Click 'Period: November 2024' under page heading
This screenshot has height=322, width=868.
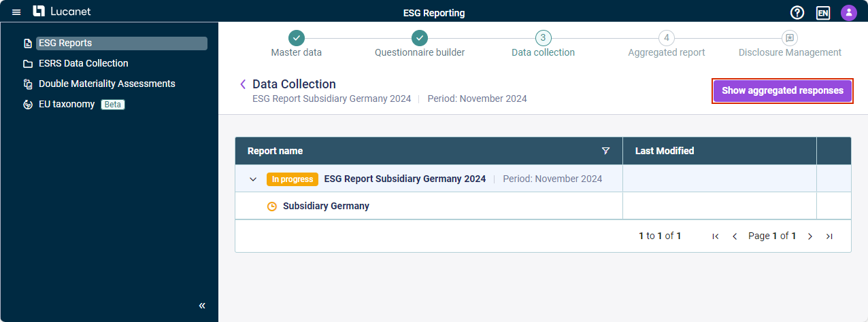click(477, 99)
